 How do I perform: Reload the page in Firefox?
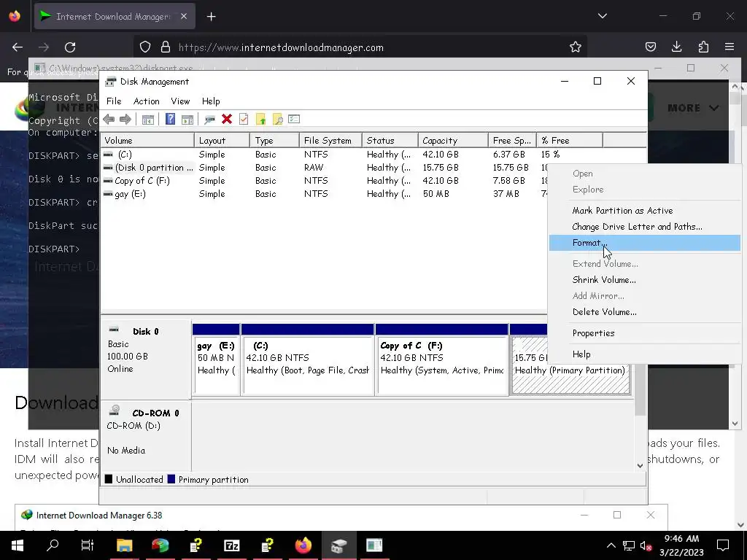pos(70,47)
